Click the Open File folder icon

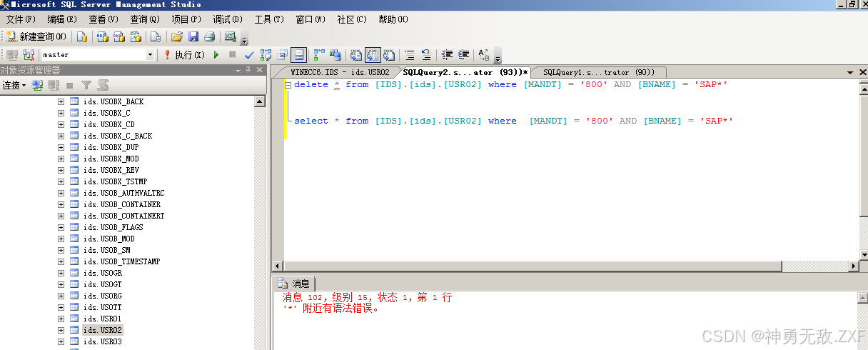[x=176, y=36]
